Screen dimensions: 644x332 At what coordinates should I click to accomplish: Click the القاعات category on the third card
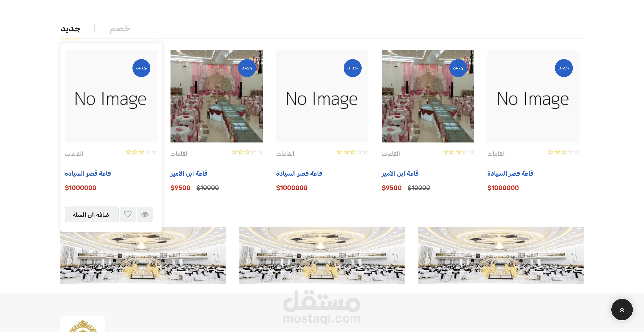(285, 154)
